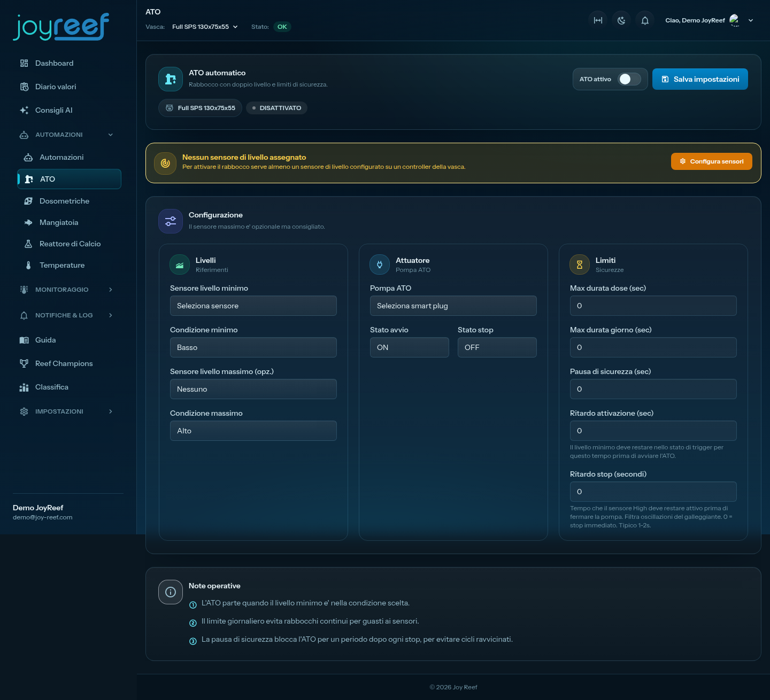Open the Vasca tank selector dropdown
This screenshot has height=700, width=770.
[x=205, y=27]
